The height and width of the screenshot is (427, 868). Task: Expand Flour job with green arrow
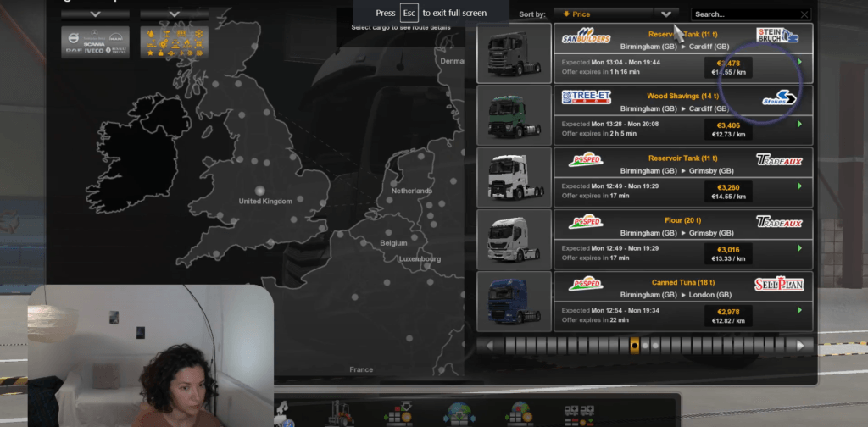pyautogui.click(x=799, y=247)
